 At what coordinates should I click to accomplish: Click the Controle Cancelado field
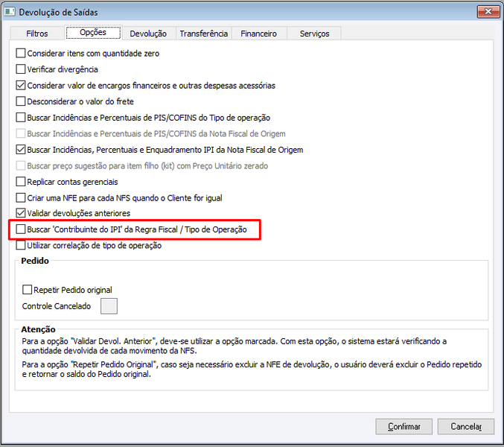[x=109, y=306]
